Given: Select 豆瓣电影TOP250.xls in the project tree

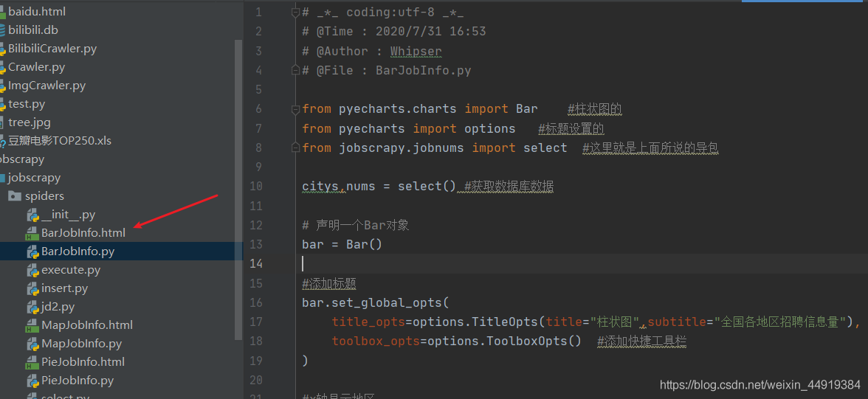Looking at the screenshot, I should tap(60, 141).
